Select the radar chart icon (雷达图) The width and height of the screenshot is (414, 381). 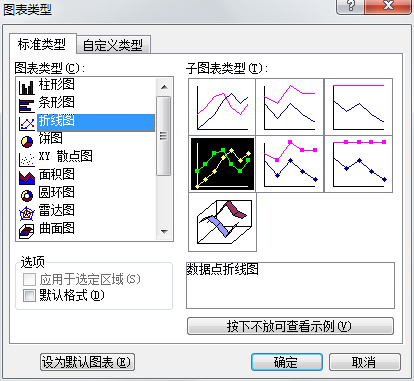tap(27, 214)
